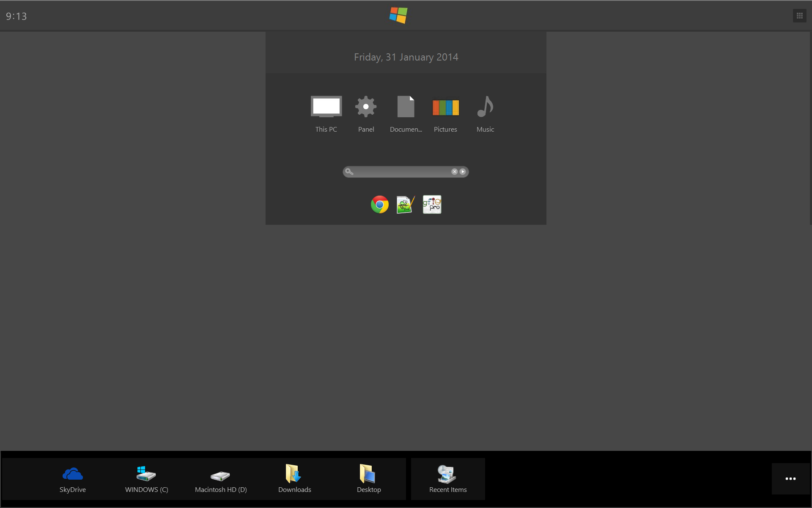Screen dimensions: 812x508
Task: Open the SkyDrive shortcut
Action: click(73, 479)
